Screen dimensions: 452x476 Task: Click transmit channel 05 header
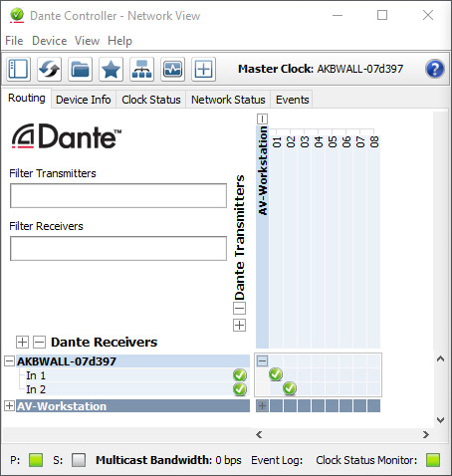[333, 141]
